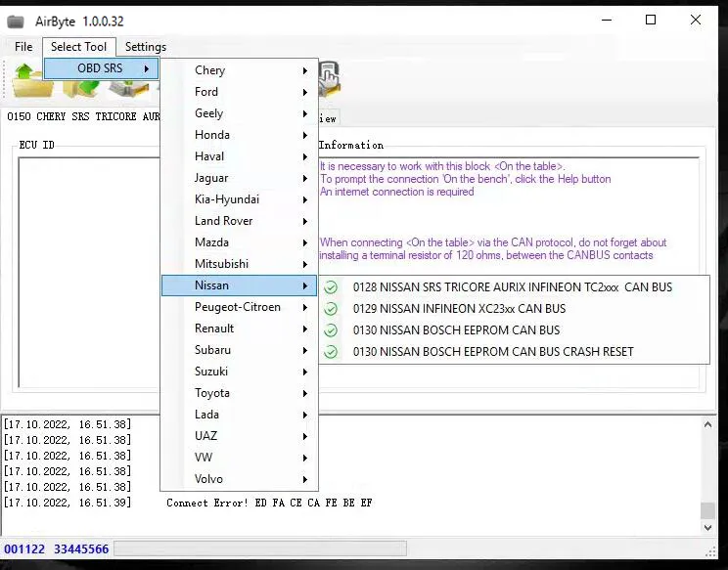Click the AirByte app icon in title bar
The height and width of the screenshot is (570, 728).
click(x=16, y=22)
